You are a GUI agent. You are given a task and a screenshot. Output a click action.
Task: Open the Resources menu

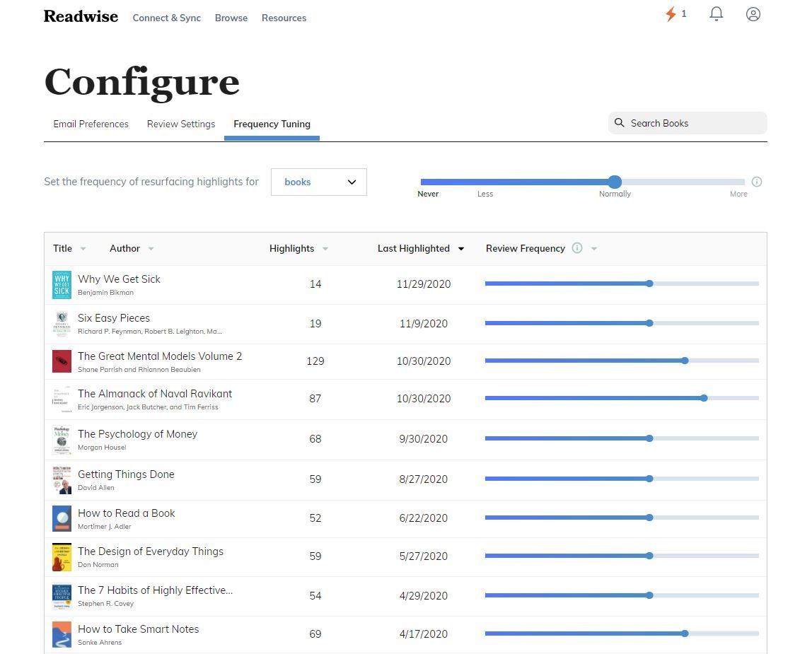point(284,18)
